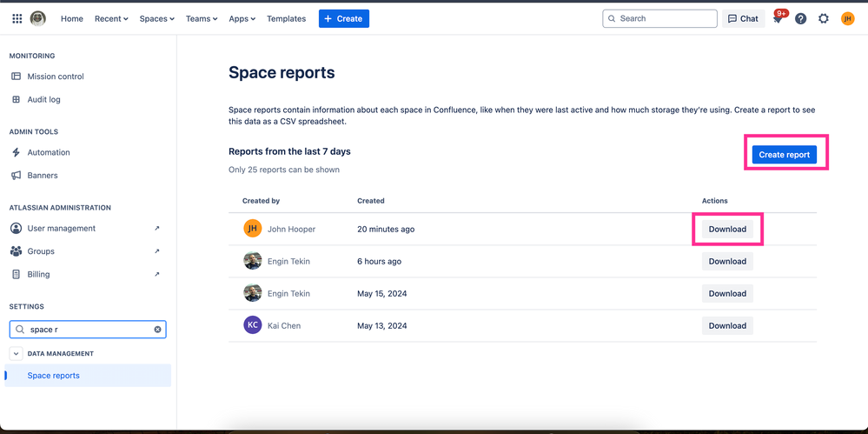The width and height of the screenshot is (868, 434).
Task: Expand the Teams dropdown menu
Action: (202, 19)
